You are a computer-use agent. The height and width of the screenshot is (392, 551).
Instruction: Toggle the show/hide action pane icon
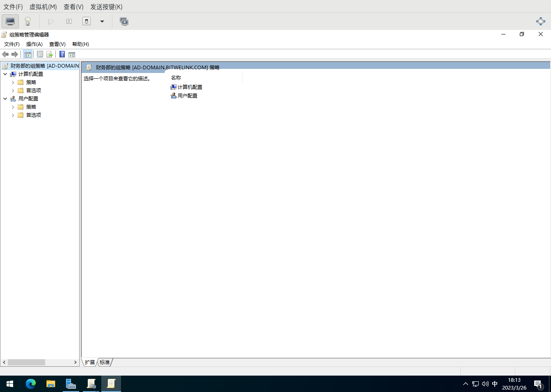click(x=72, y=55)
